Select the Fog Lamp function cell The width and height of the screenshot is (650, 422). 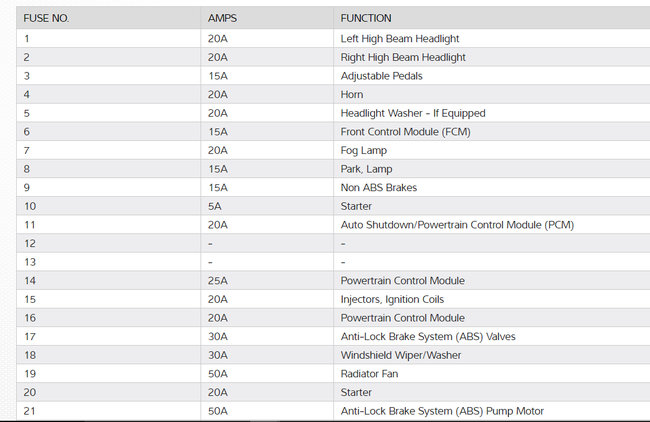[365, 150]
